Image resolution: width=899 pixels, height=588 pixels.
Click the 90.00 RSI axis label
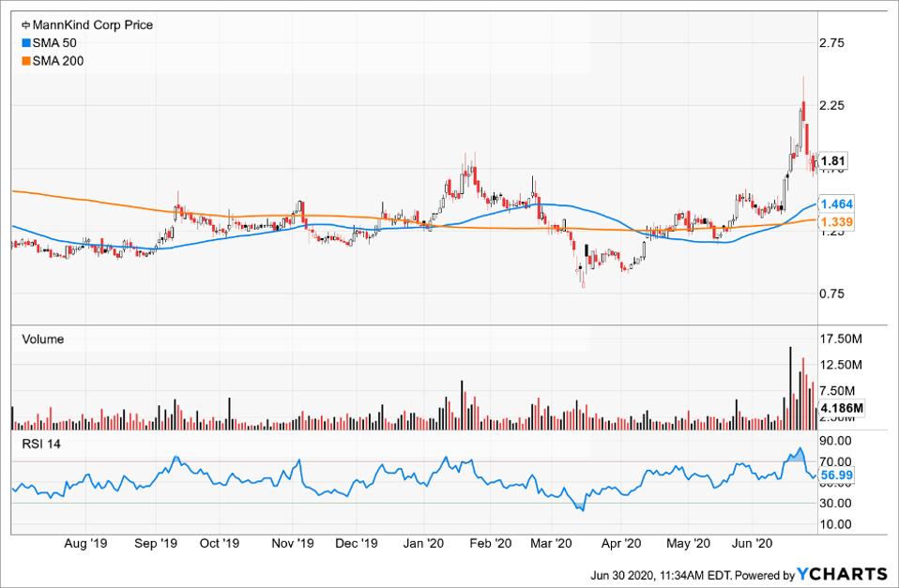(x=836, y=441)
